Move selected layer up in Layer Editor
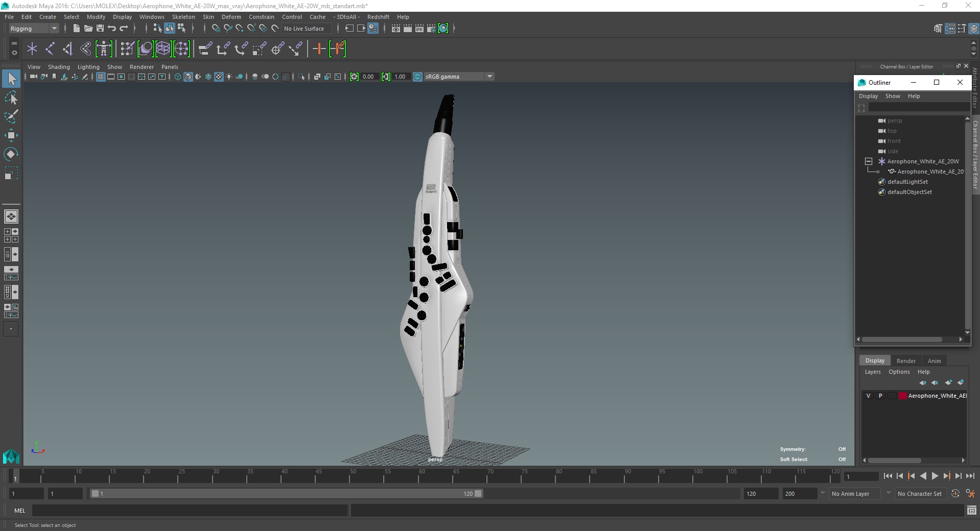The image size is (980, 531). tap(923, 382)
